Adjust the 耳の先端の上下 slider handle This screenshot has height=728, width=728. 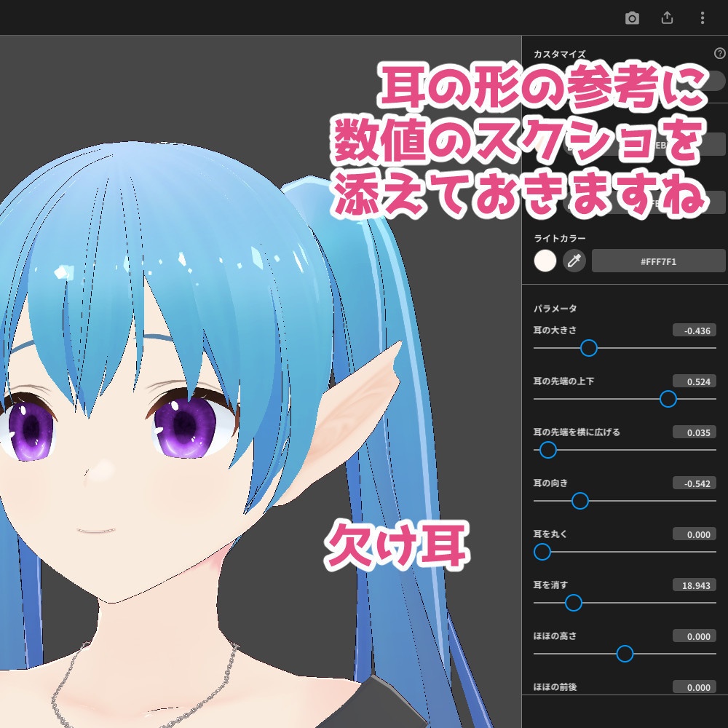[668, 399]
